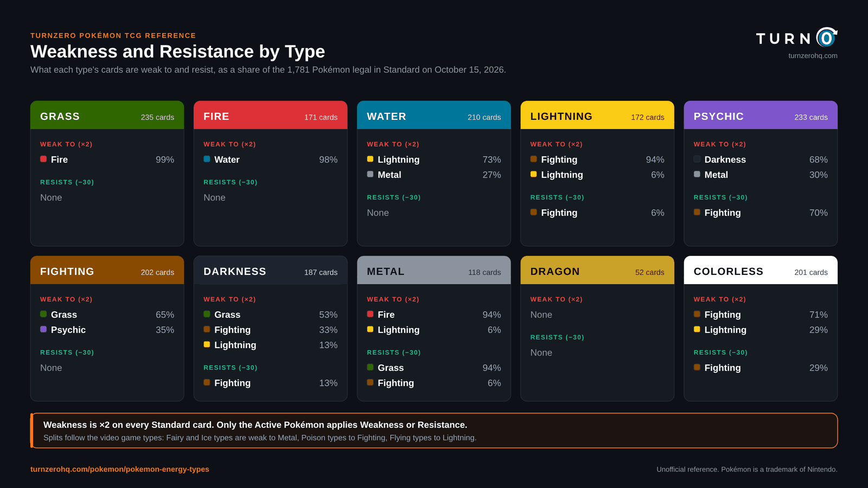The width and height of the screenshot is (868, 488).
Task: Click the "Fighting" resist label in the Lightning card
Action: tap(559, 213)
